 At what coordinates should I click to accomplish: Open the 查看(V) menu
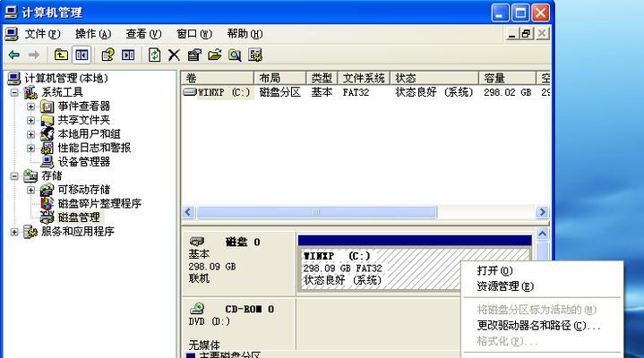click(x=143, y=34)
